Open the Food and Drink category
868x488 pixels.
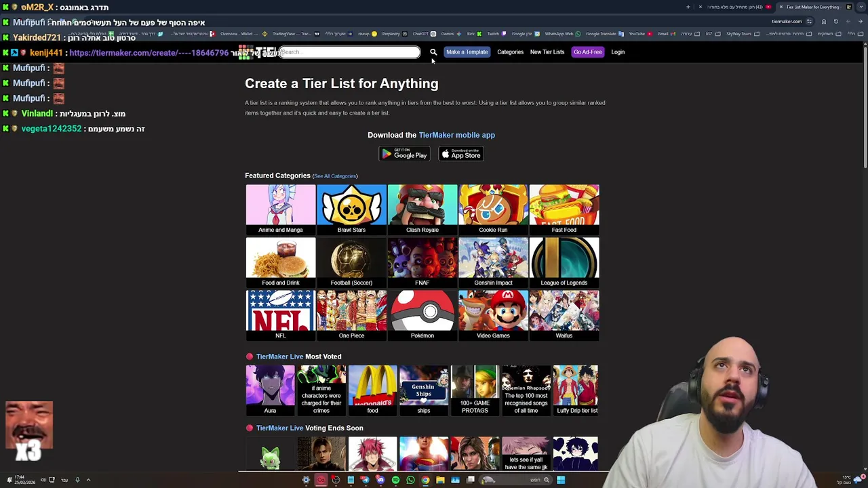[281, 262]
